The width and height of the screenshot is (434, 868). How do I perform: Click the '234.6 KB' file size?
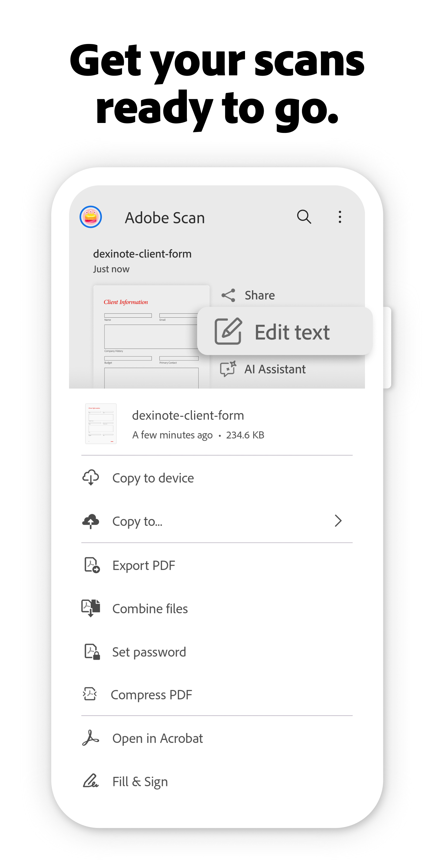click(245, 435)
